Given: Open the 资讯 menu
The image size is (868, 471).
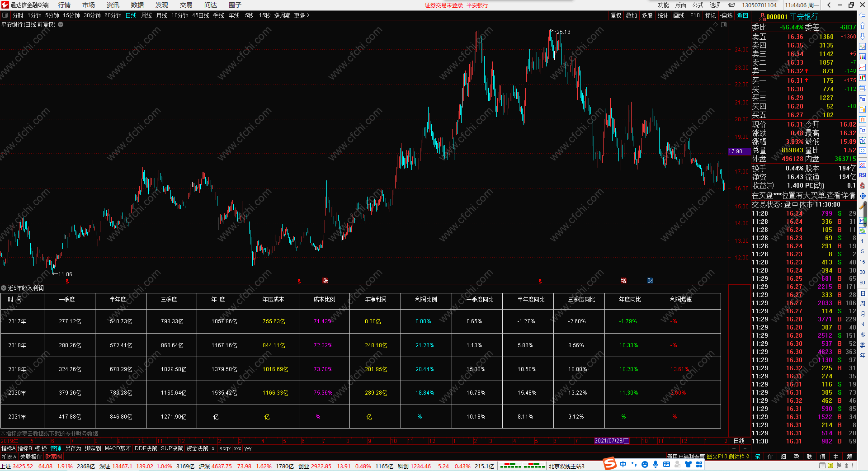Looking at the screenshot, I should tap(113, 5).
